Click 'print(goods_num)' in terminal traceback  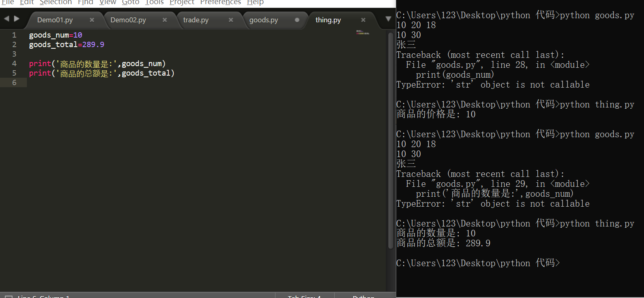click(455, 75)
